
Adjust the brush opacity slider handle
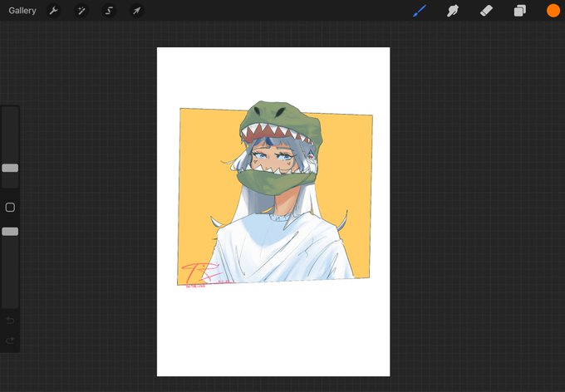(x=10, y=232)
